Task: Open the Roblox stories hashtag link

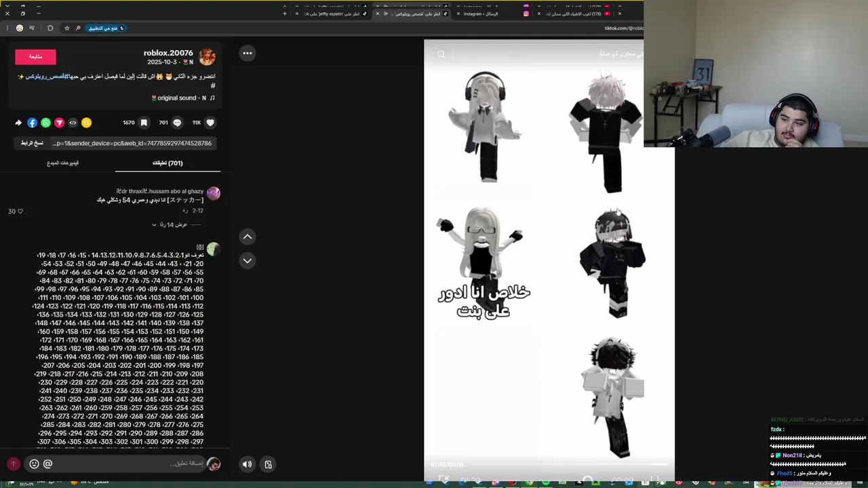Action: [x=48, y=77]
